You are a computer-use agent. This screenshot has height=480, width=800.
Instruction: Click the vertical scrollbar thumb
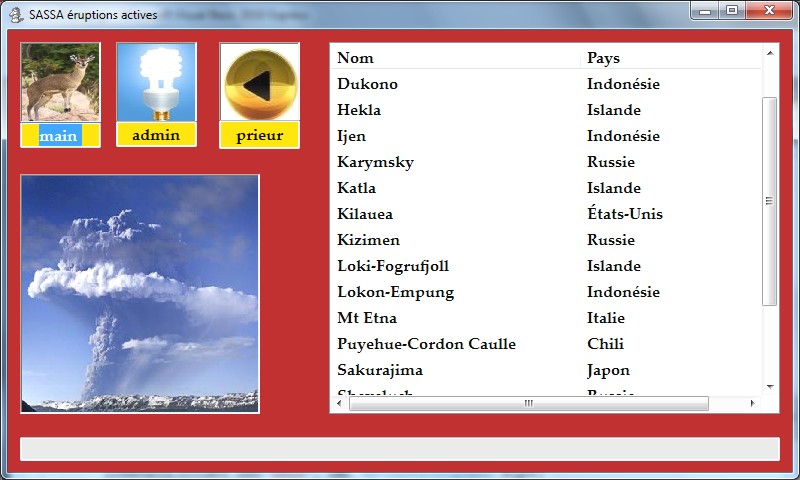coord(770,200)
